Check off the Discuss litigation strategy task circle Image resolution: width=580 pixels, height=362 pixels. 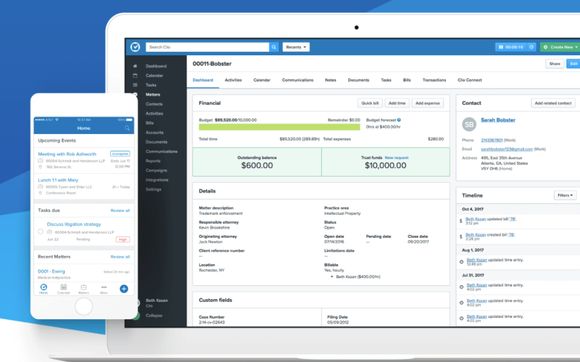point(40,231)
